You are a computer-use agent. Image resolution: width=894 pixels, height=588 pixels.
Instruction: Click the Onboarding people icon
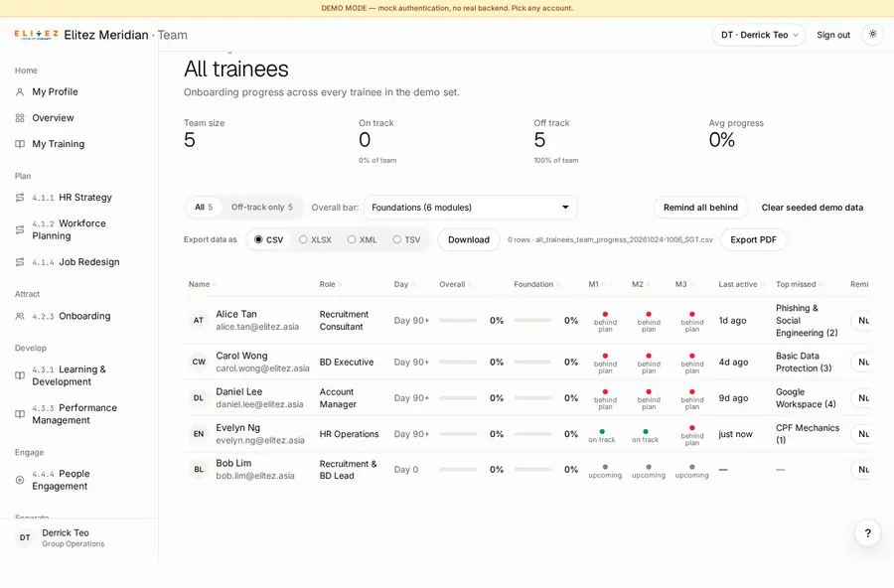click(x=20, y=316)
